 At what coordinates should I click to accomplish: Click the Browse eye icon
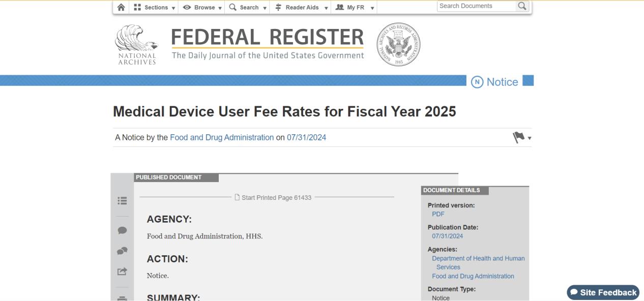click(x=187, y=7)
